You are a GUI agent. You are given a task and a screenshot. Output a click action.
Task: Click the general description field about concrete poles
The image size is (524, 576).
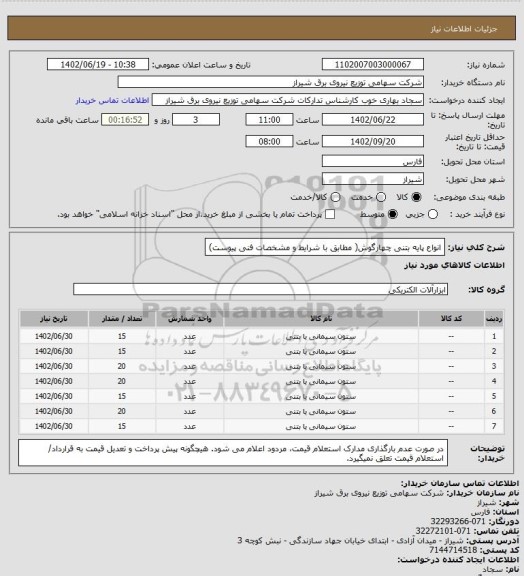(325, 248)
